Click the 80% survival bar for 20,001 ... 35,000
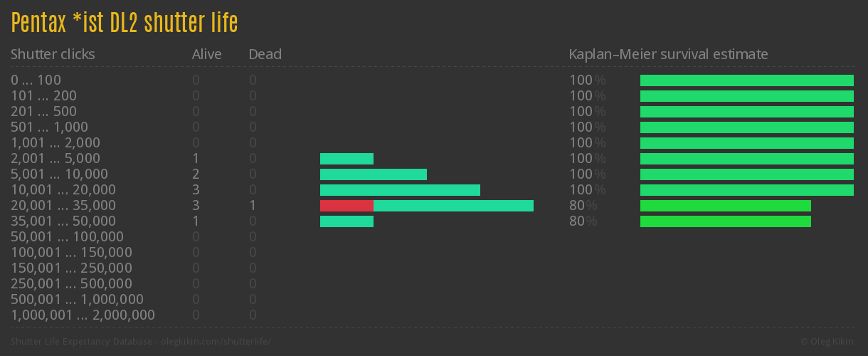Image resolution: width=868 pixels, height=356 pixels. (725, 206)
